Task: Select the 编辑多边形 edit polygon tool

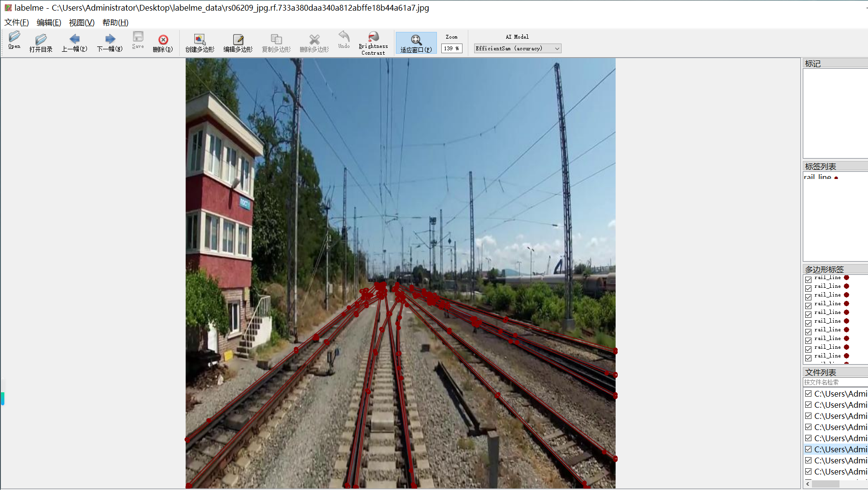Action: click(238, 43)
